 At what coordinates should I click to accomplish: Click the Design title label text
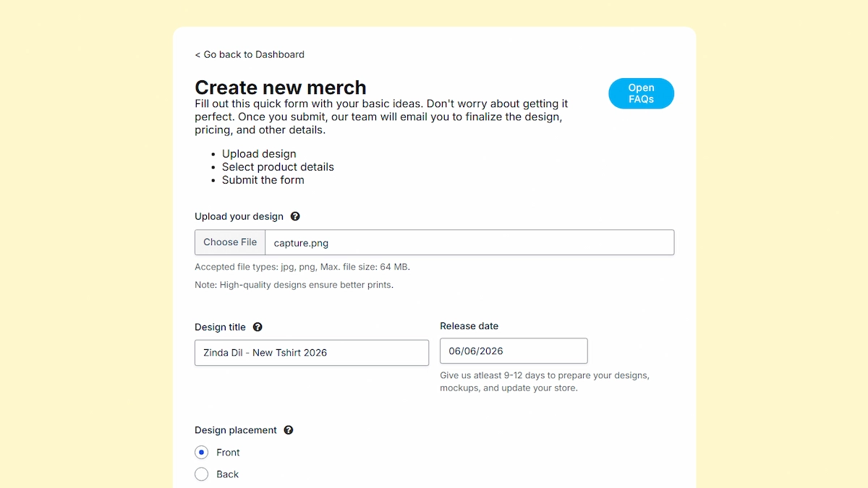coord(220,327)
